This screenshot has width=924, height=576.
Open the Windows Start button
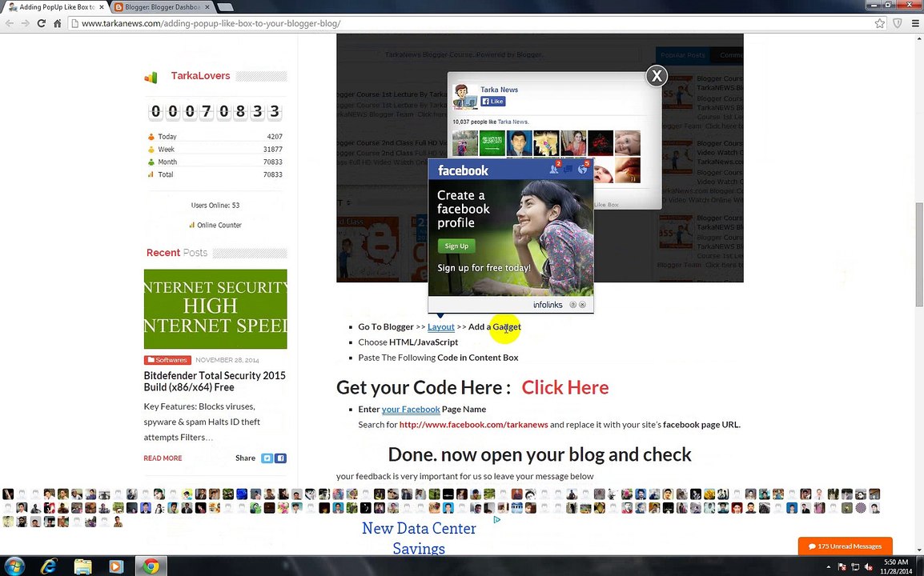[14, 566]
